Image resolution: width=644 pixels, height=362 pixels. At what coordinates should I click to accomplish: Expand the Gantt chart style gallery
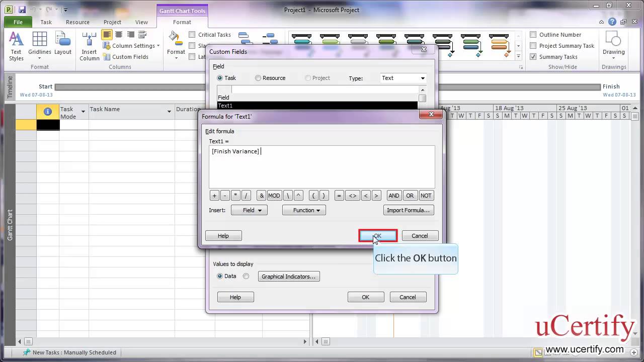click(519, 56)
